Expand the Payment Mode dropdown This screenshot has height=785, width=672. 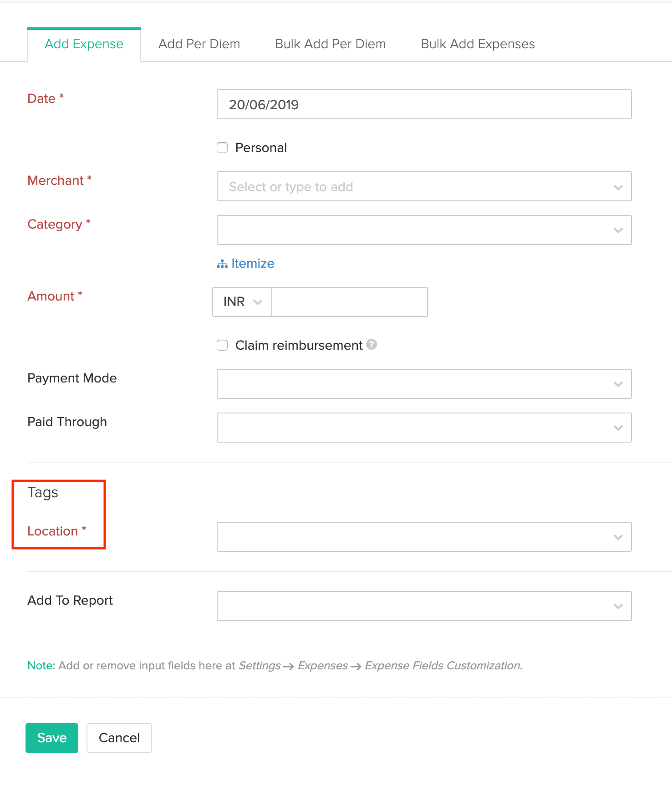pyautogui.click(x=424, y=384)
